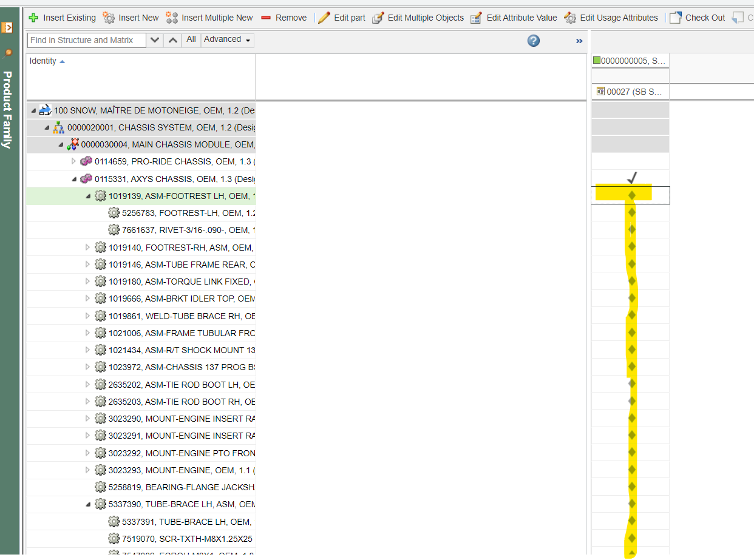Open the Advanced search dropdown
This screenshot has height=560, width=754.
227,39
